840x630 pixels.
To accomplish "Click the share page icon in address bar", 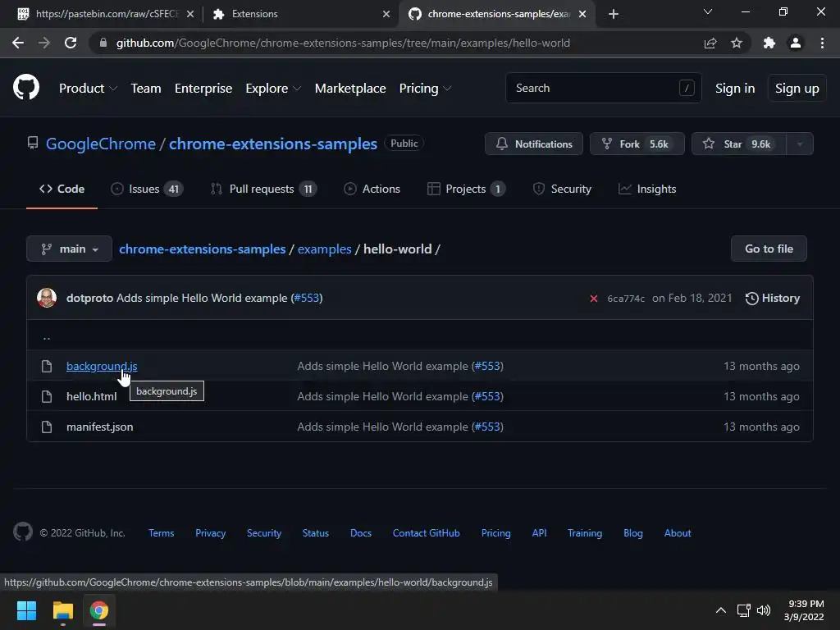I will 710,43.
